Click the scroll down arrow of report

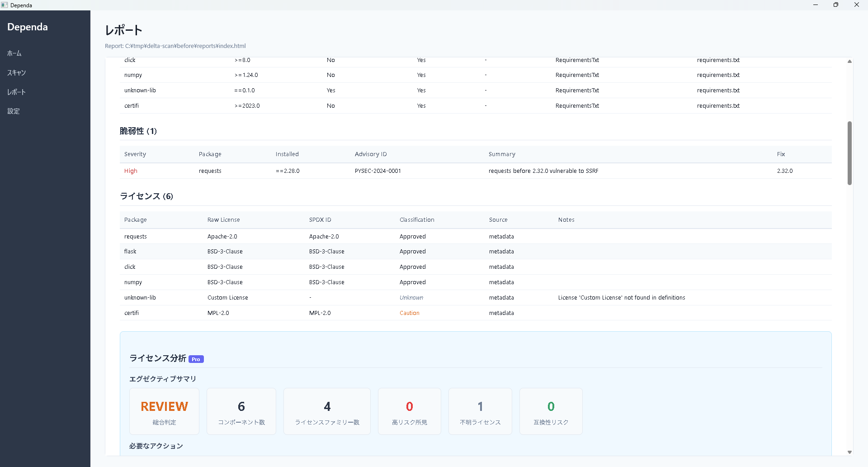click(x=849, y=452)
